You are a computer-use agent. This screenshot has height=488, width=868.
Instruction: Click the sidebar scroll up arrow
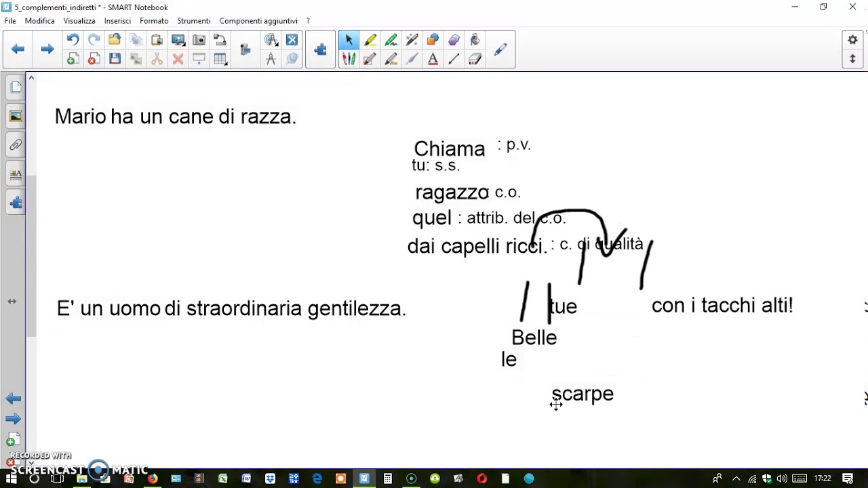pyautogui.click(x=31, y=79)
